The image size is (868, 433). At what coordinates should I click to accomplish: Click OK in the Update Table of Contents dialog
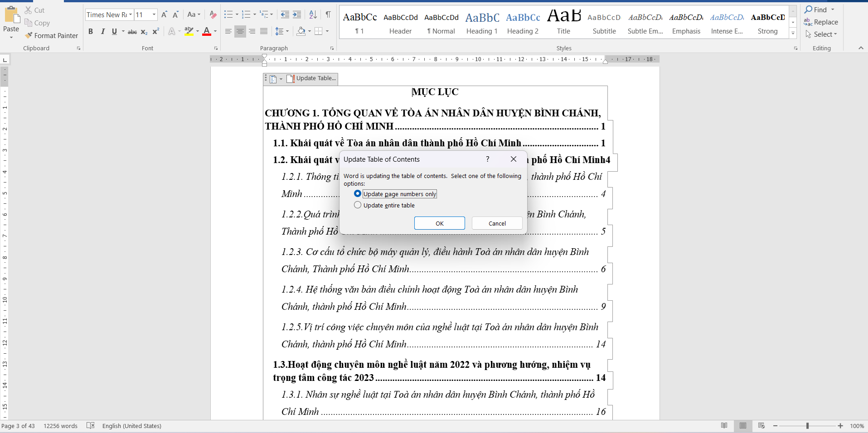coord(440,223)
